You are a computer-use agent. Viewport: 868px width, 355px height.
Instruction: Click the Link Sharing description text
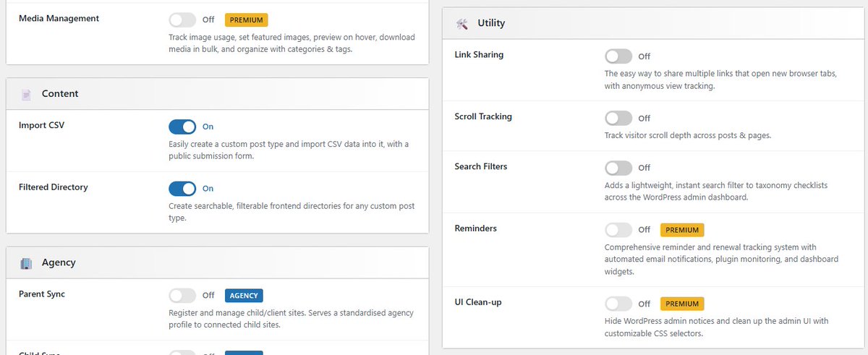(721, 80)
